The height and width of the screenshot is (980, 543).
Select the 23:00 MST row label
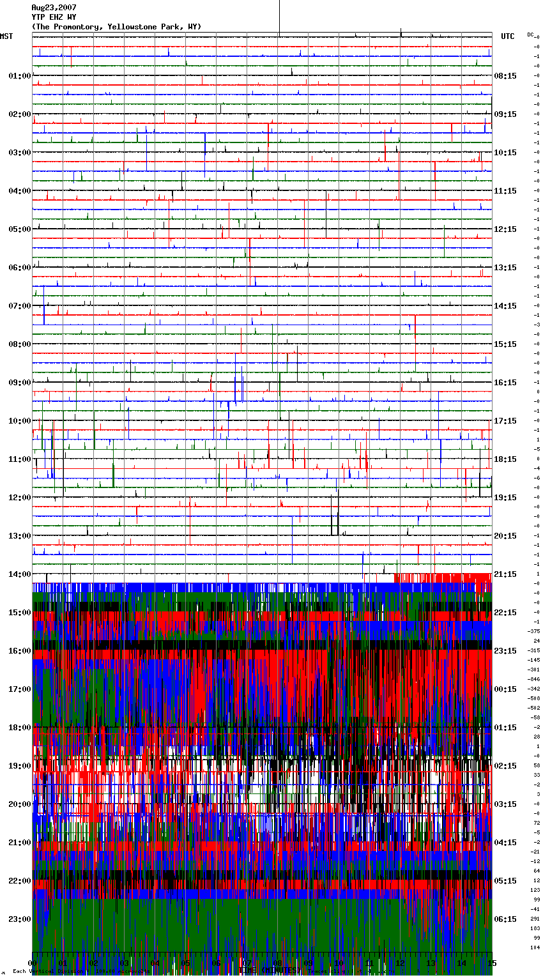tap(19, 919)
